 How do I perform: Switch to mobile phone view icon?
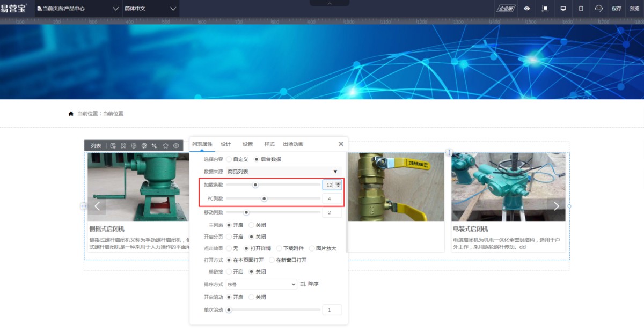click(581, 9)
